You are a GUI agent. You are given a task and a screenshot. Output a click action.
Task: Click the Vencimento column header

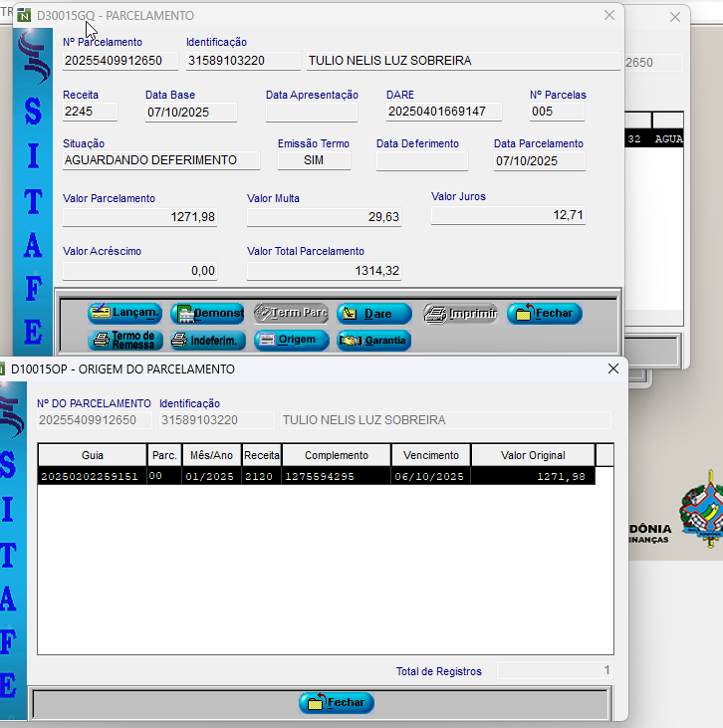pyautogui.click(x=431, y=455)
